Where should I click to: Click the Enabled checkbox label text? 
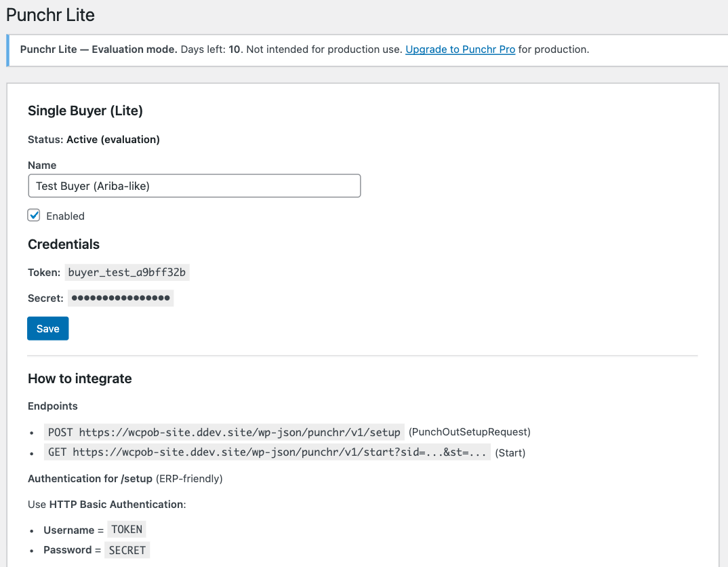65,216
